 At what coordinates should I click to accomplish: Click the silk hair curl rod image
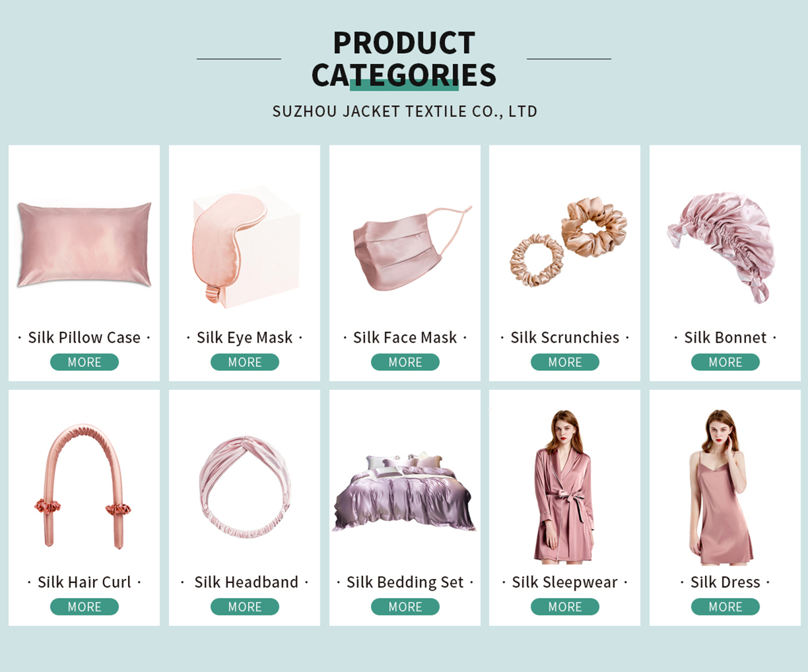[x=84, y=485]
